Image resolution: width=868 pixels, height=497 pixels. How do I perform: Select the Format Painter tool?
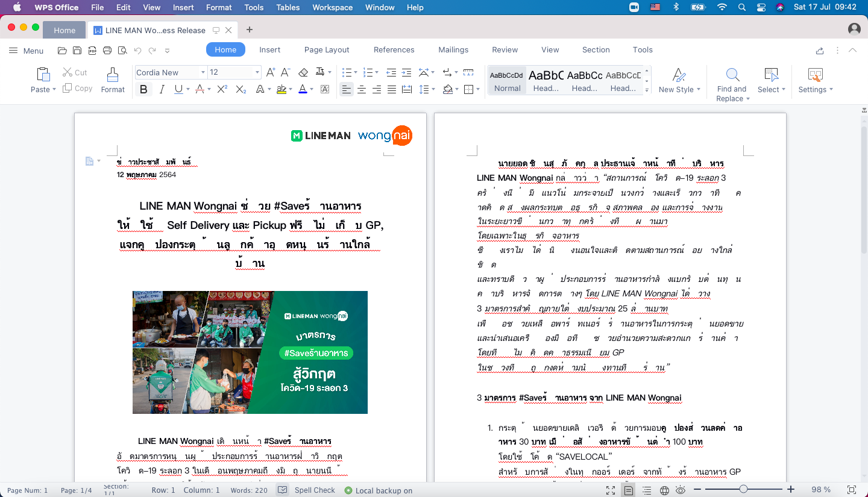click(113, 80)
